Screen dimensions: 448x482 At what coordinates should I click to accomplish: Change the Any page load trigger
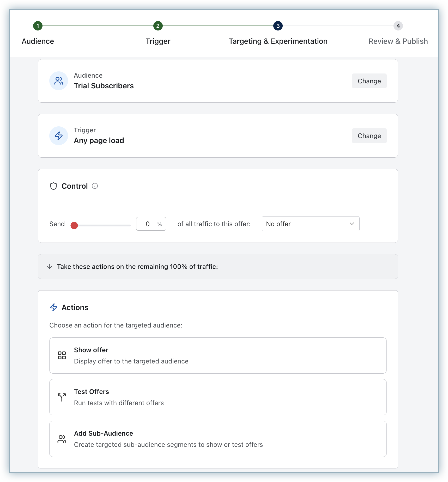(x=369, y=136)
